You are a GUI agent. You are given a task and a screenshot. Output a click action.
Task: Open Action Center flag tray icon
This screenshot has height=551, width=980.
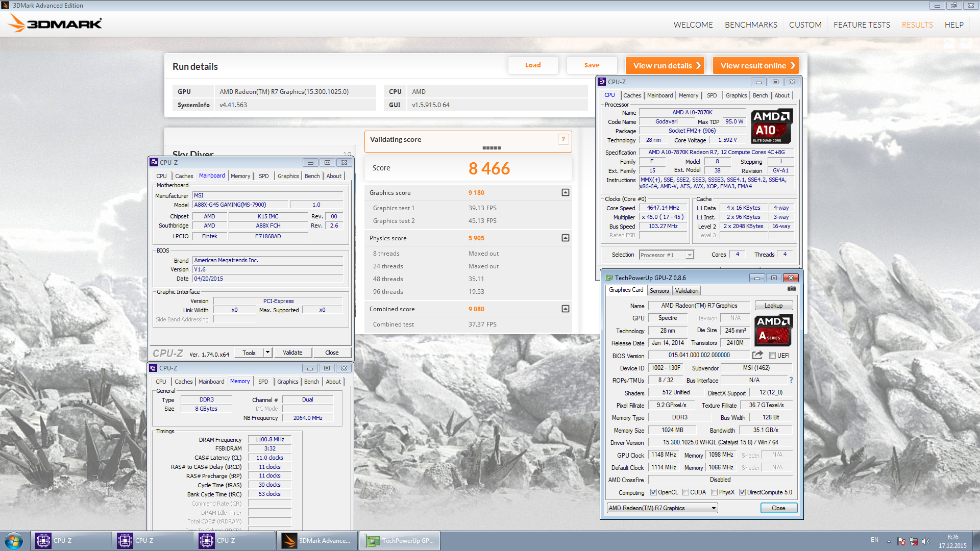point(901,541)
